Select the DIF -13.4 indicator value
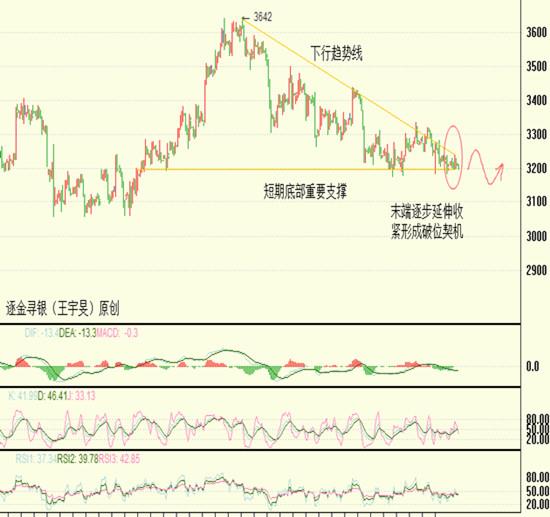550x517 pixels. click(x=41, y=333)
